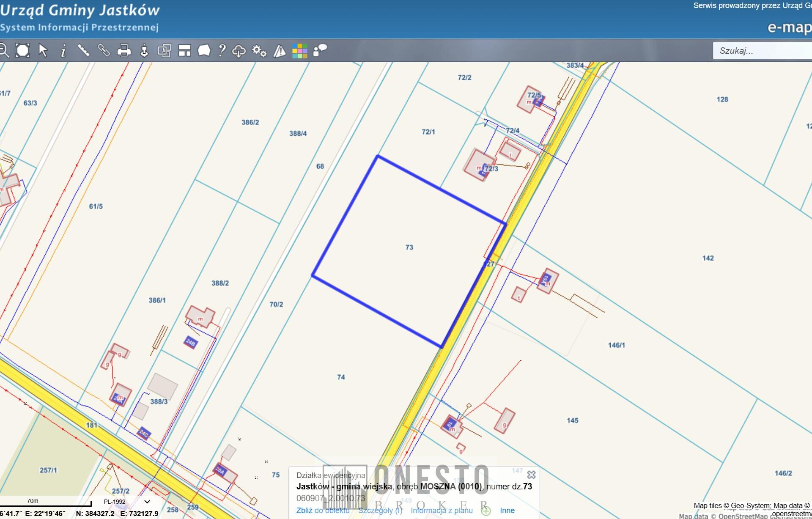Open the colorful grid layers icon
Screen dimensions: 812x519
click(x=299, y=51)
